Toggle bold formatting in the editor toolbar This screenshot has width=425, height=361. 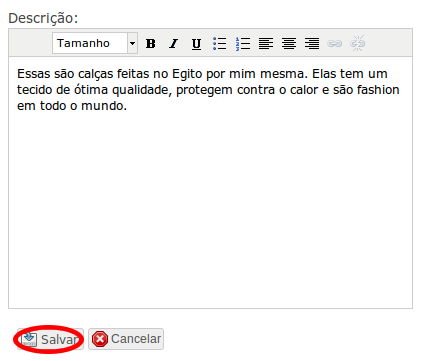coord(151,43)
